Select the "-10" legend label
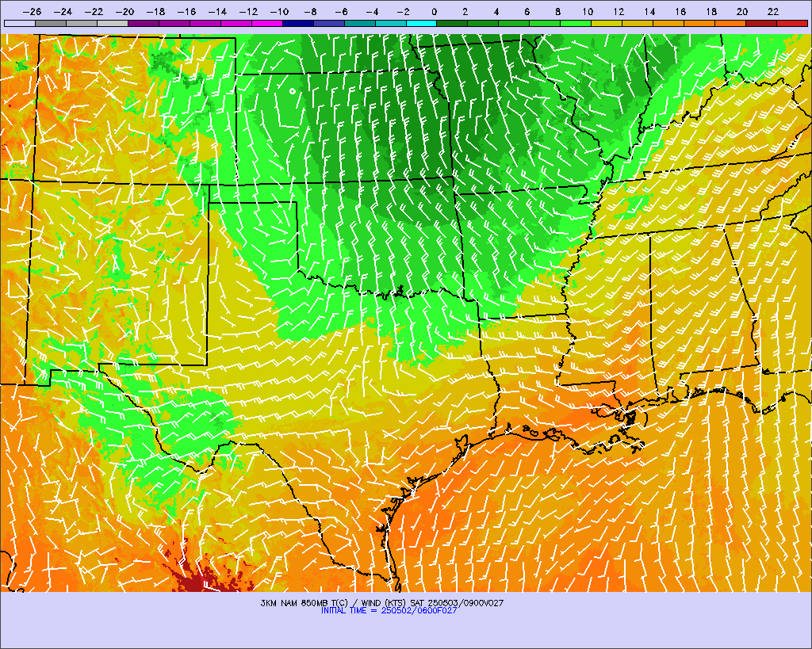This screenshot has width=812, height=649. tap(279, 11)
